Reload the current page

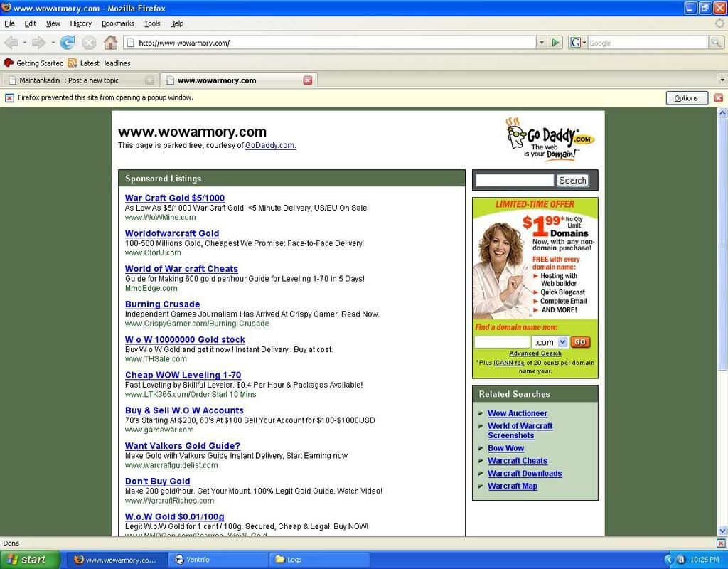tap(68, 43)
